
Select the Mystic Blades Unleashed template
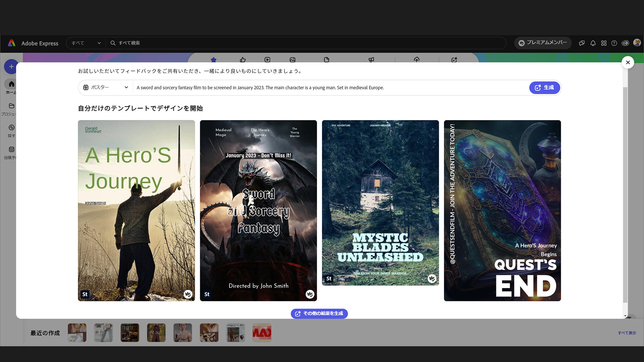(380, 202)
